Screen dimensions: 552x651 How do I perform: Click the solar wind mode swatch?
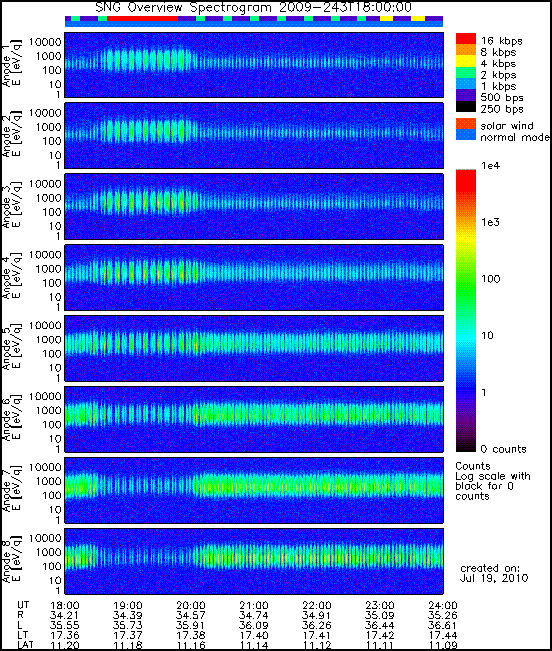point(466,124)
